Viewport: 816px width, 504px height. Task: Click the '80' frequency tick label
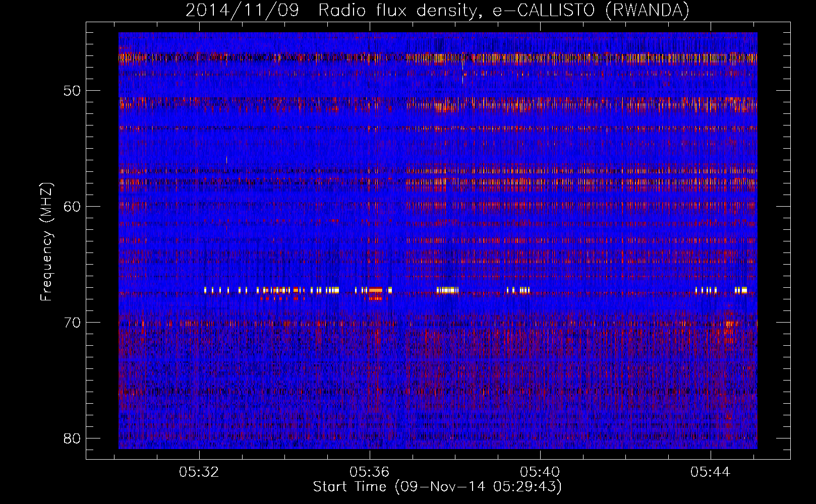point(72,438)
